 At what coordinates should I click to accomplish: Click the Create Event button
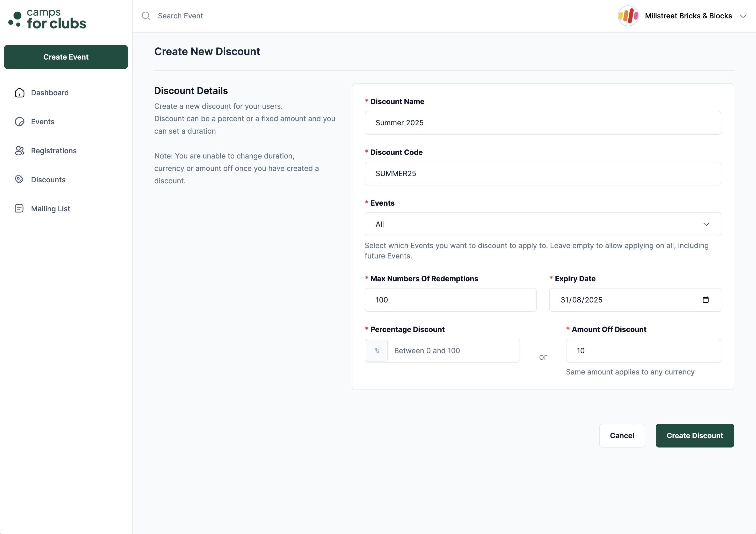(66, 57)
